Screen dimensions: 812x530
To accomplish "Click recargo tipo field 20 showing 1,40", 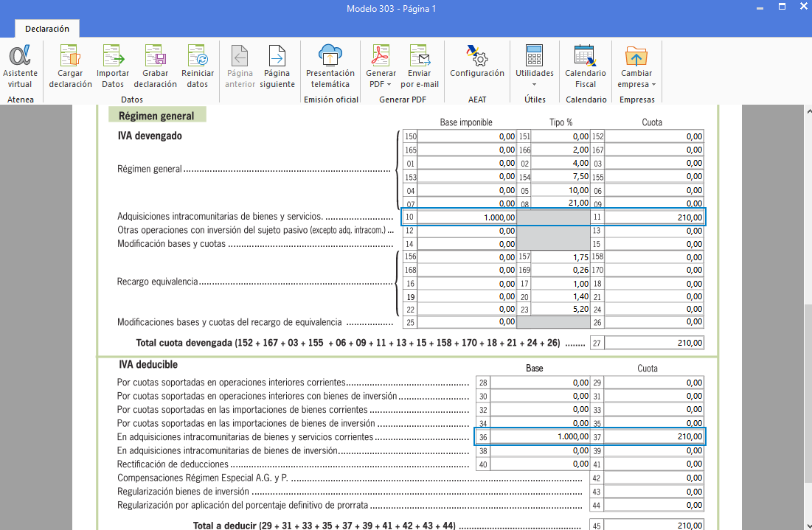I will (561, 296).
